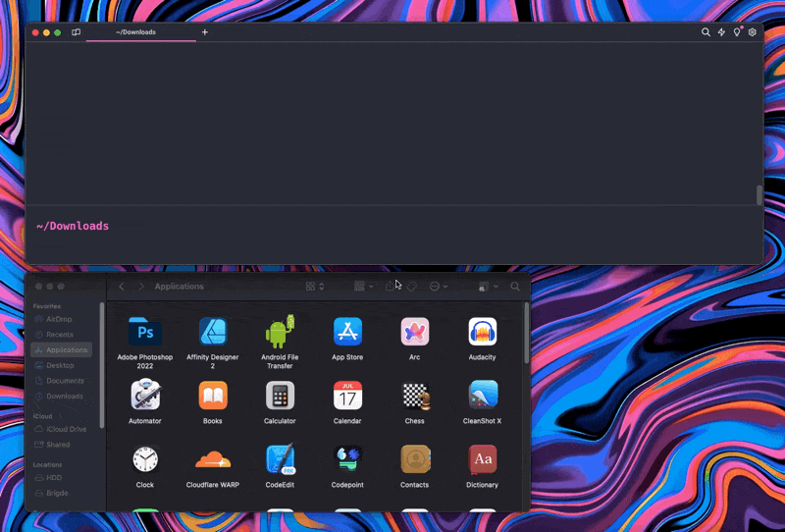
Task: Select HDD under Locations
Action: pos(61,478)
